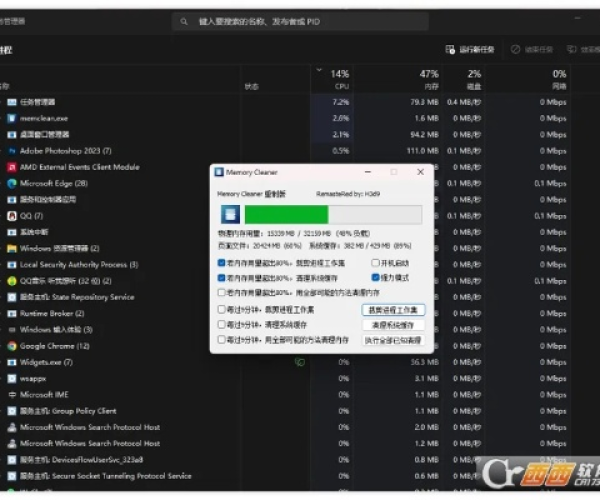Select the 'Microsoft Windows Search Protocol Host' 2.0 MB row
Screen dimensions: 600x500
(x=285, y=427)
